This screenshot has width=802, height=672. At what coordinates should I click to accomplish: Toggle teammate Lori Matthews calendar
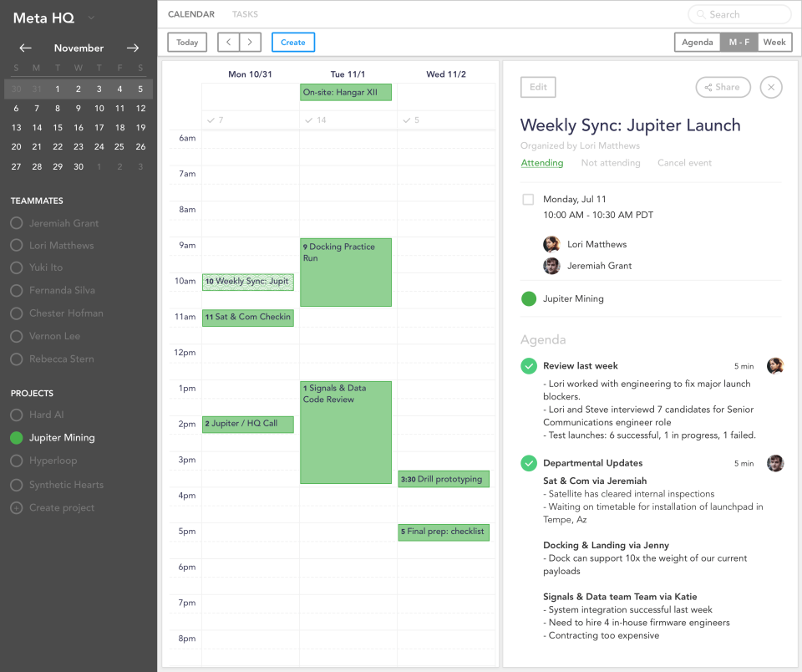(x=17, y=245)
